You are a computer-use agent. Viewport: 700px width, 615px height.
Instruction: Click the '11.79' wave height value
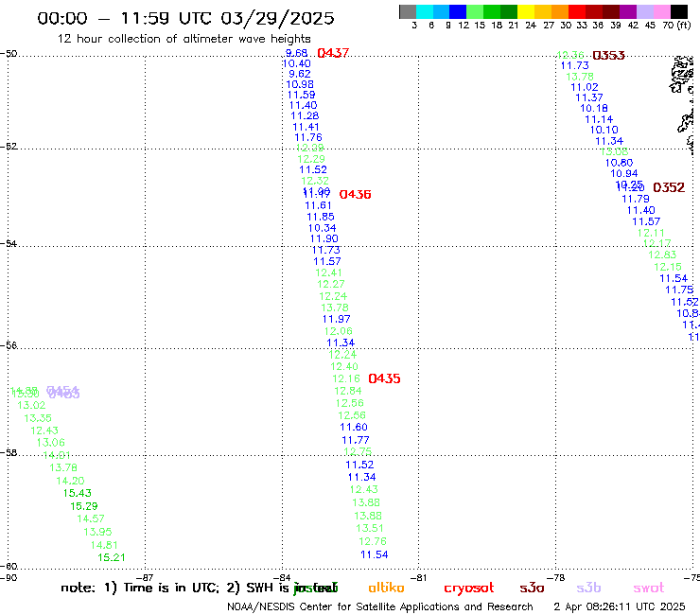click(x=636, y=200)
